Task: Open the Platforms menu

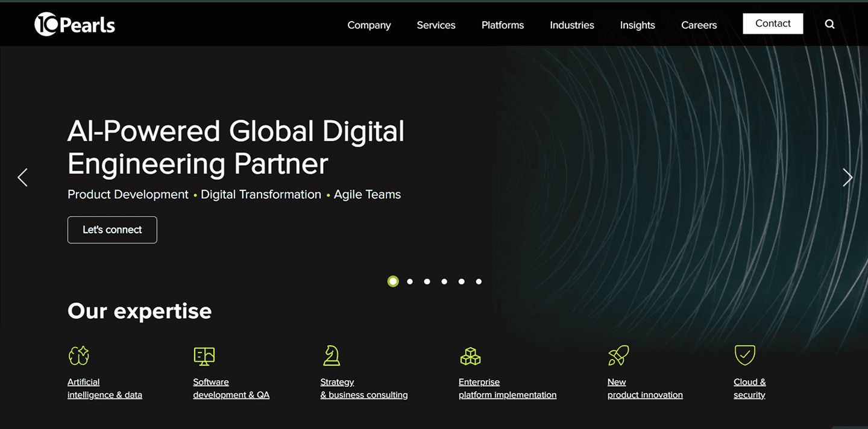Action: pos(503,25)
